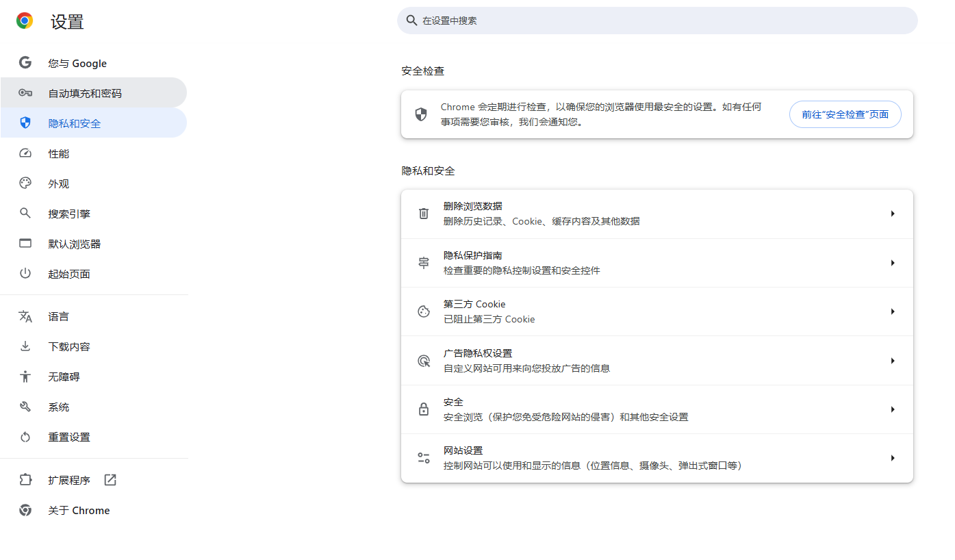Open 系统 settings

coord(93,407)
